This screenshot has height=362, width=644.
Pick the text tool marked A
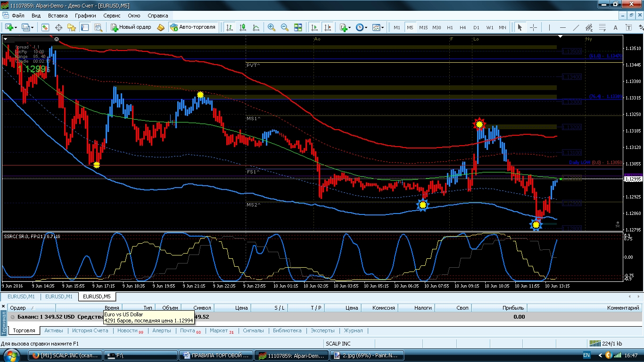pos(615,27)
